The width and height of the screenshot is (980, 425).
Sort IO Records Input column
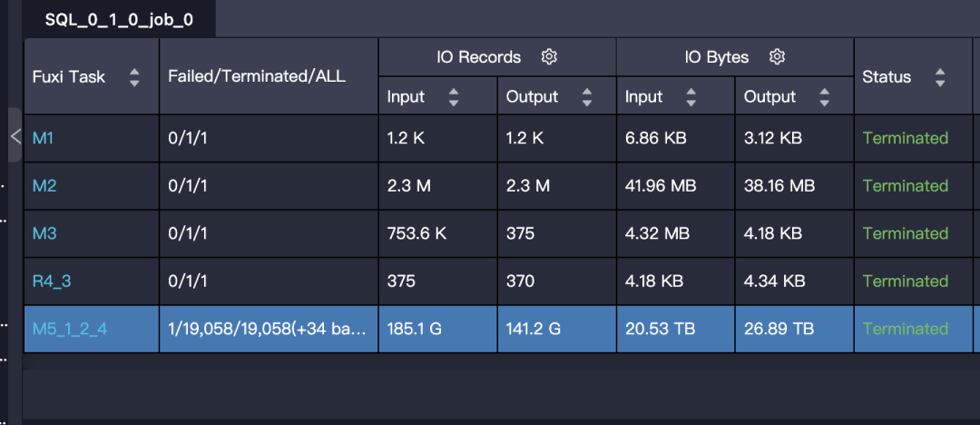(x=454, y=96)
